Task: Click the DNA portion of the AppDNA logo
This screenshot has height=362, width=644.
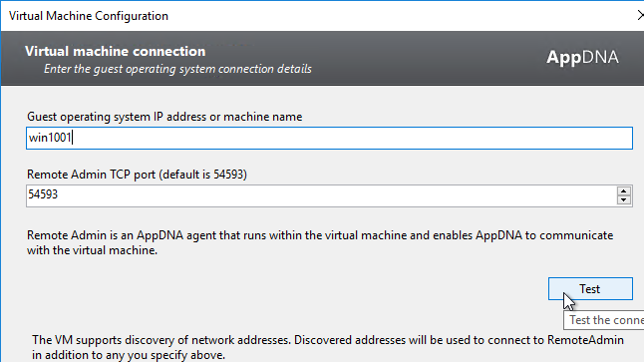Action: pyautogui.click(x=600, y=57)
